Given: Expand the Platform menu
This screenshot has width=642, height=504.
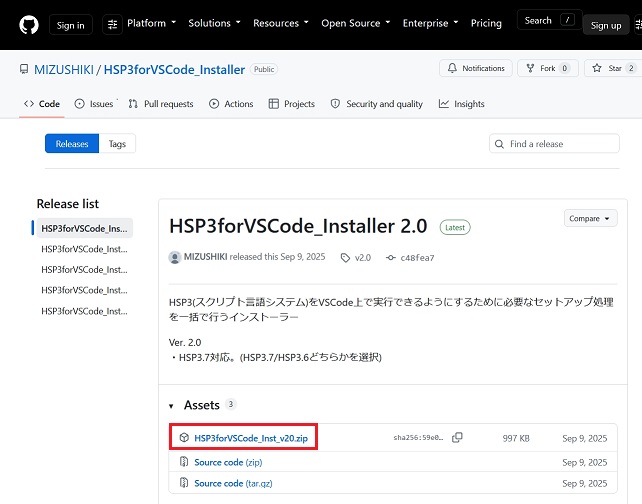Looking at the screenshot, I should [151, 23].
